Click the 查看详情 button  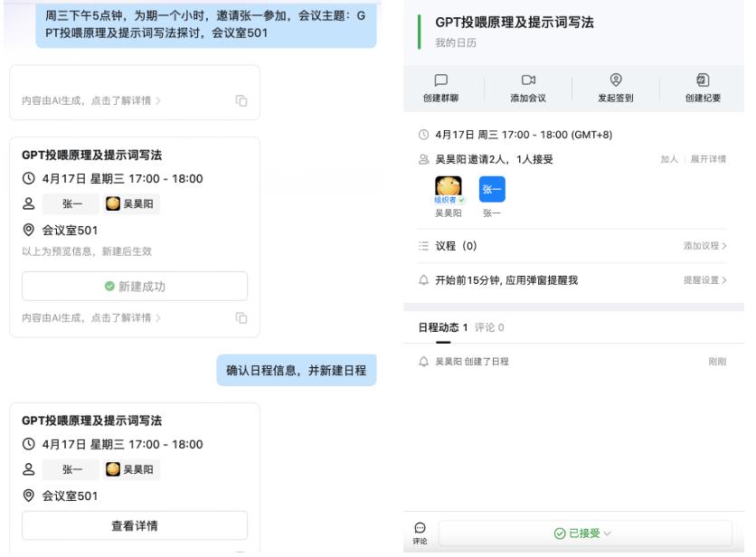coord(135,525)
